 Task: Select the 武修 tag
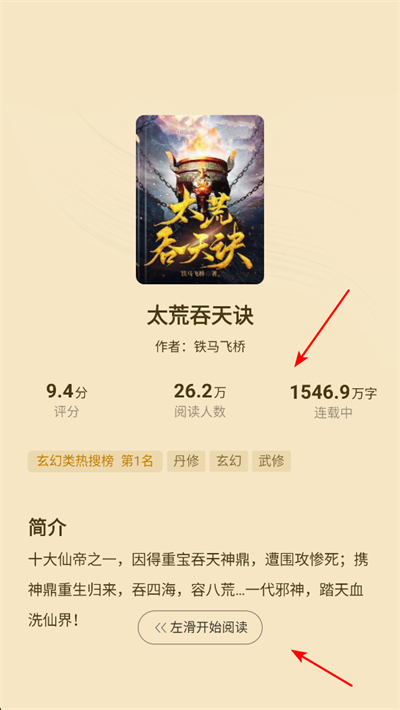[271, 461]
